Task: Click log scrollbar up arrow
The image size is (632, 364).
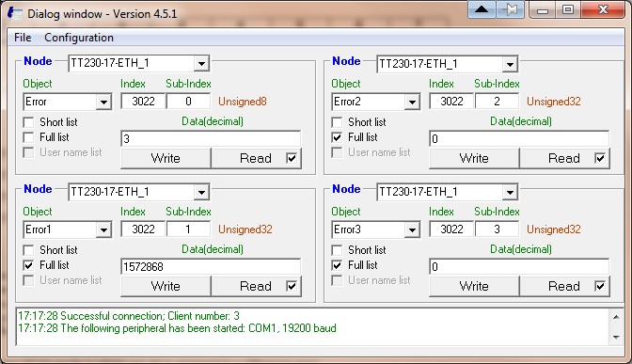Action: point(616,317)
